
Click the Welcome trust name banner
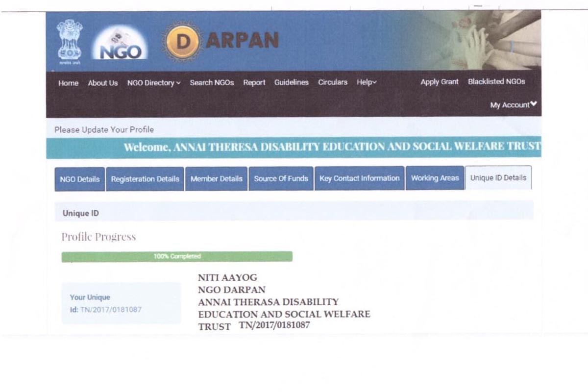pyautogui.click(x=294, y=147)
